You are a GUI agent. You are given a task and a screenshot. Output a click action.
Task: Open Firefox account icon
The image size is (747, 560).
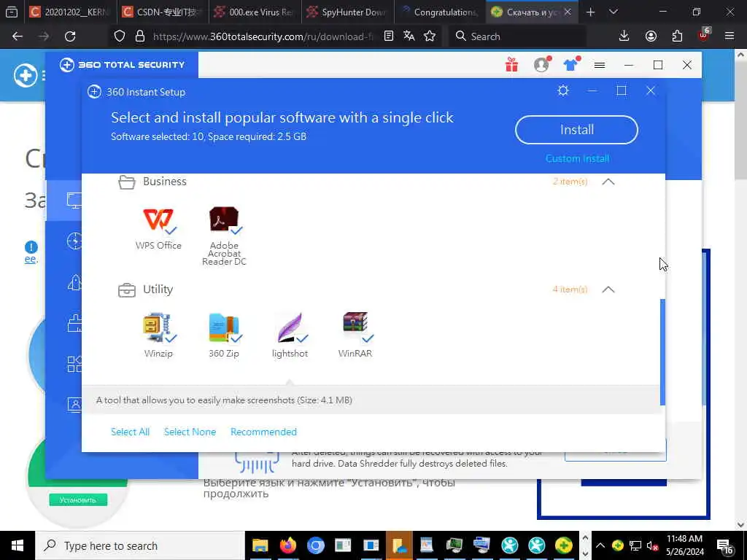tap(651, 36)
